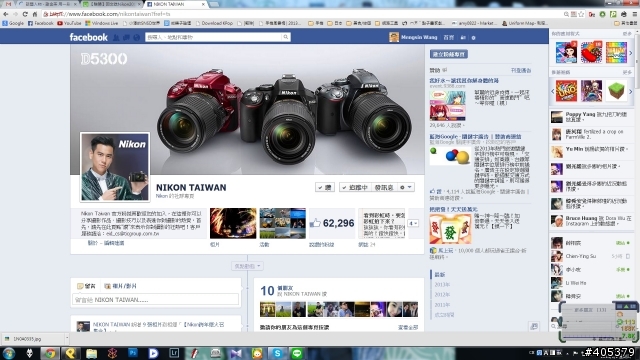The width and height of the screenshot is (640, 360).
Task: Open LINE from the taskbar
Action: point(297,353)
